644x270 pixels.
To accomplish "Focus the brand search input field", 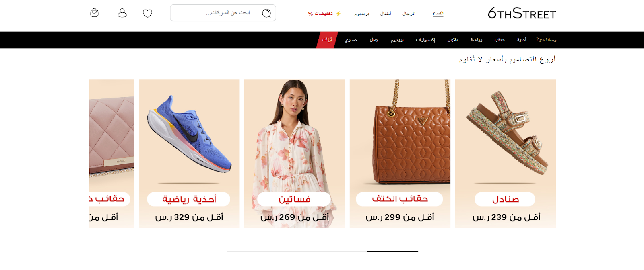I will click(223, 13).
